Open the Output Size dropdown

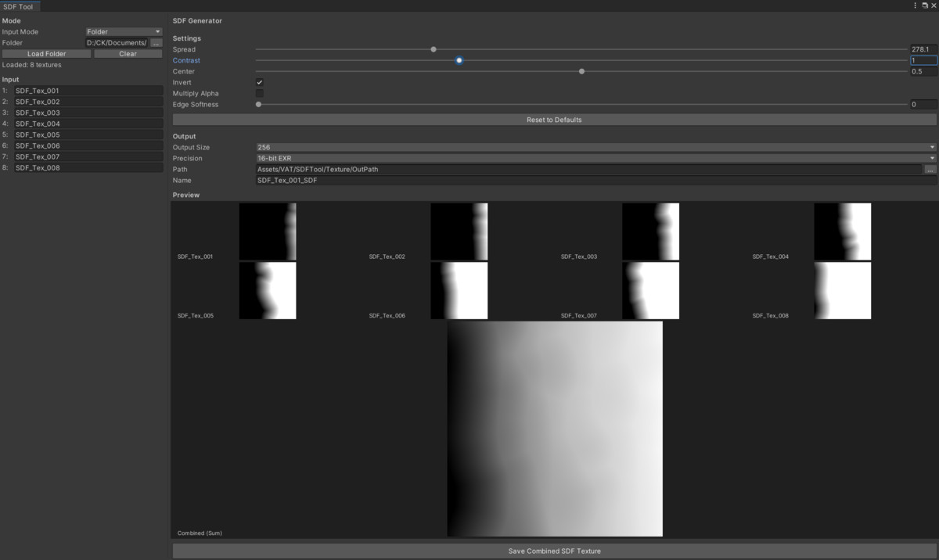596,147
